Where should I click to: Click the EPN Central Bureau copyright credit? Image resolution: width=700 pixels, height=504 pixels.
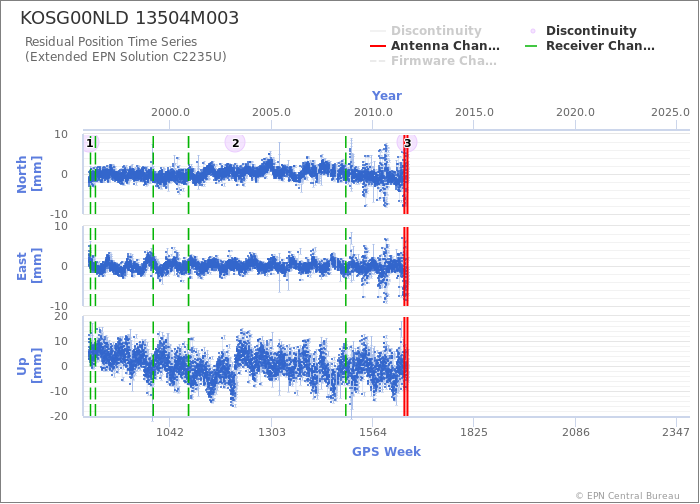click(x=628, y=496)
